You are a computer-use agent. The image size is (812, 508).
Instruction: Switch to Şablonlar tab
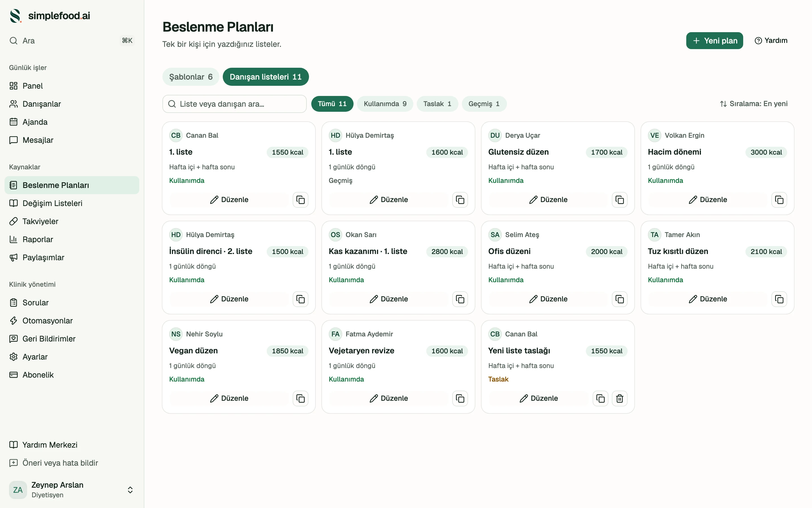191,77
